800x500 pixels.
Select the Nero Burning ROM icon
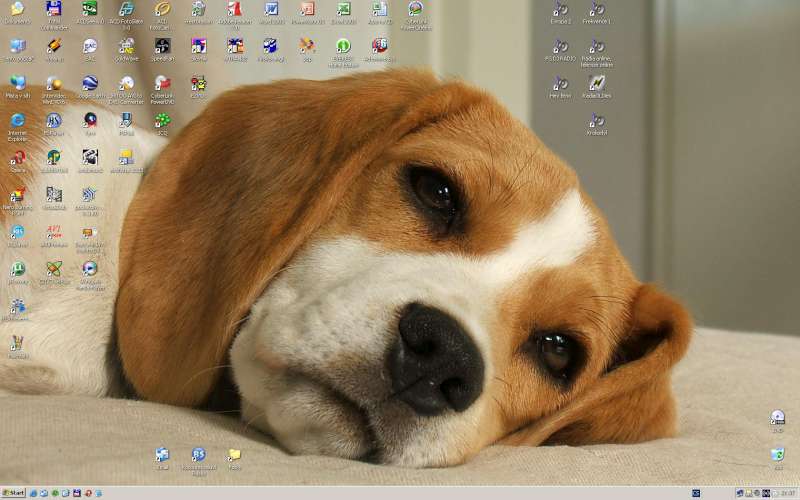click(x=17, y=195)
